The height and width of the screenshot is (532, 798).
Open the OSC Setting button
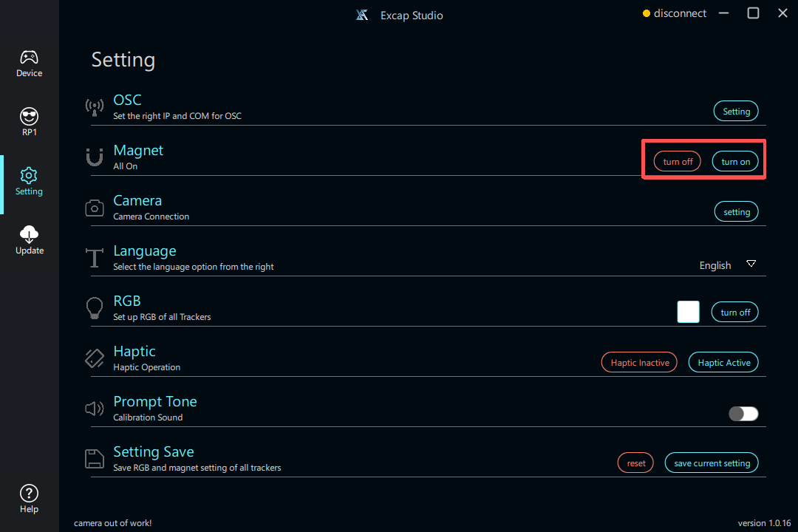coord(735,112)
